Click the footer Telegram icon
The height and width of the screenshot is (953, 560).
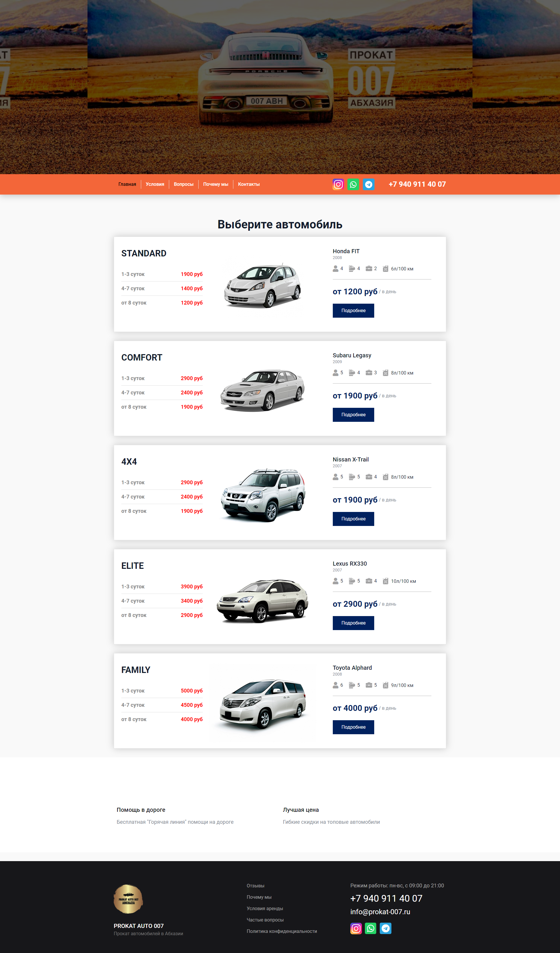click(386, 928)
